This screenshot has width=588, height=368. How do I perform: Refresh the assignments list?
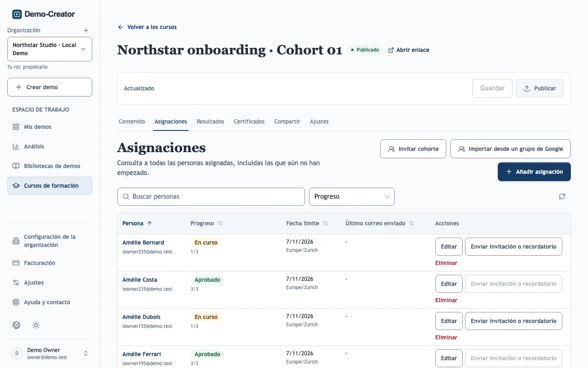pos(562,197)
